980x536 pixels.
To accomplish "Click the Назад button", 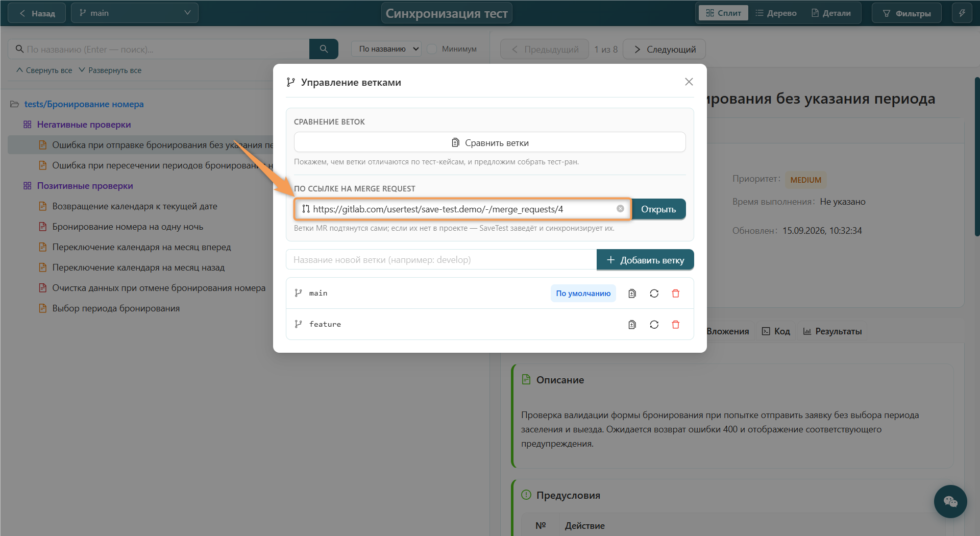I will (x=37, y=13).
